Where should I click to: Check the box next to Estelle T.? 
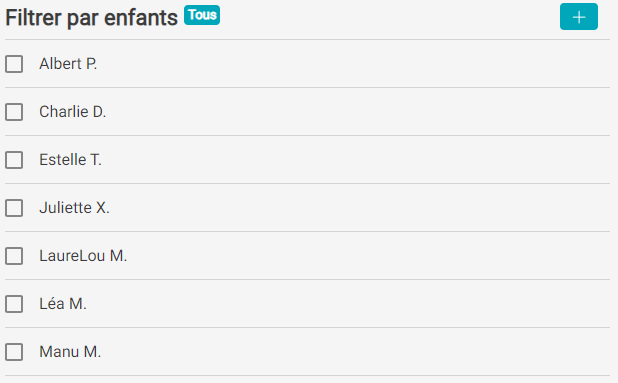14,160
